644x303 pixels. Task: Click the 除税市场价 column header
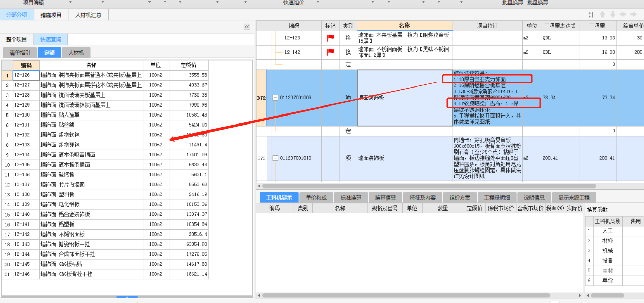(x=500, y=208)
